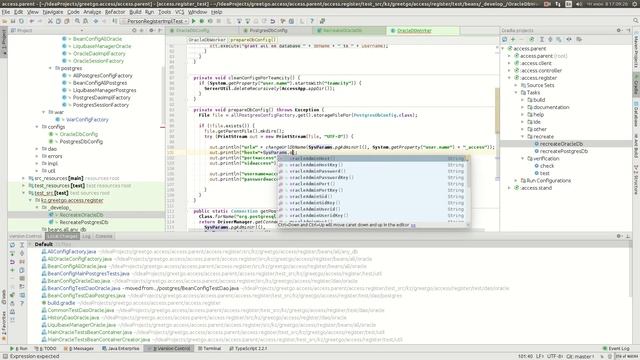This screenshot has height=360, width=640.
Task: Click help icon in Version Control toolbar
Action: pyautogui.click(x=22, y=303)
